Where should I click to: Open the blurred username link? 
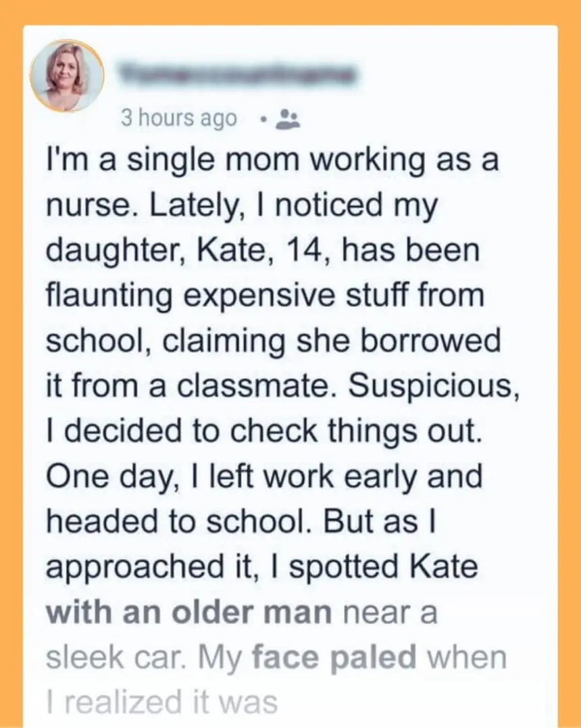point(236,72)
